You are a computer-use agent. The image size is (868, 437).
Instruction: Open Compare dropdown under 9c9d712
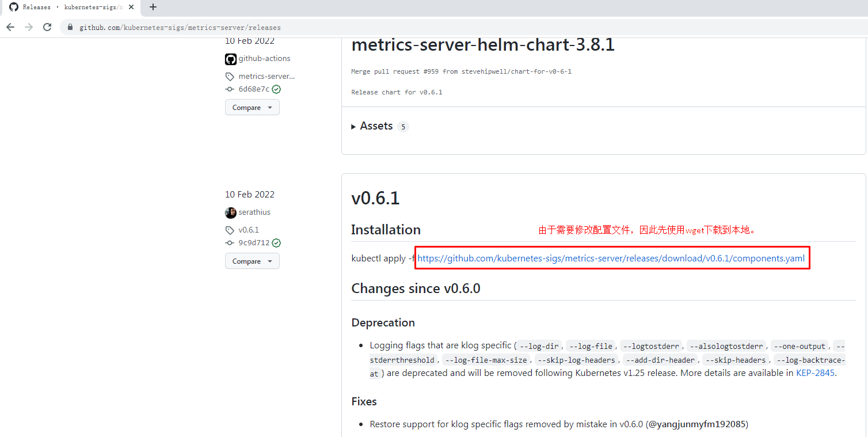pos(252,261)
